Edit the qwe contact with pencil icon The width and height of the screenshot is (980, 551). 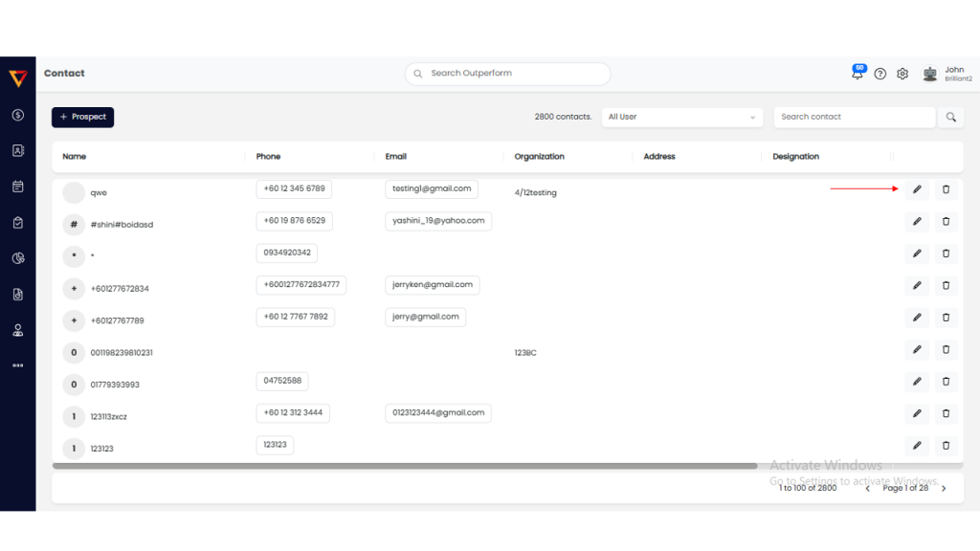click(917, 189)
